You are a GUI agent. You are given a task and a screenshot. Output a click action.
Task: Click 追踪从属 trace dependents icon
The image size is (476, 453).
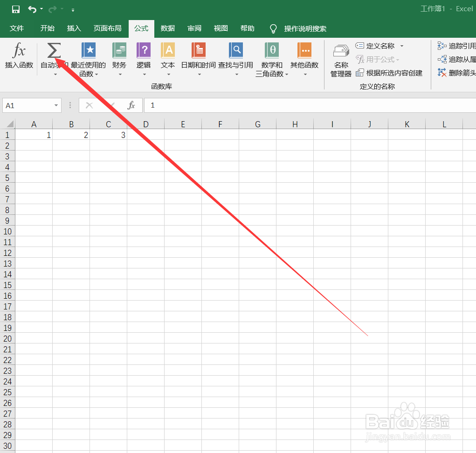[x=442, y=59]
